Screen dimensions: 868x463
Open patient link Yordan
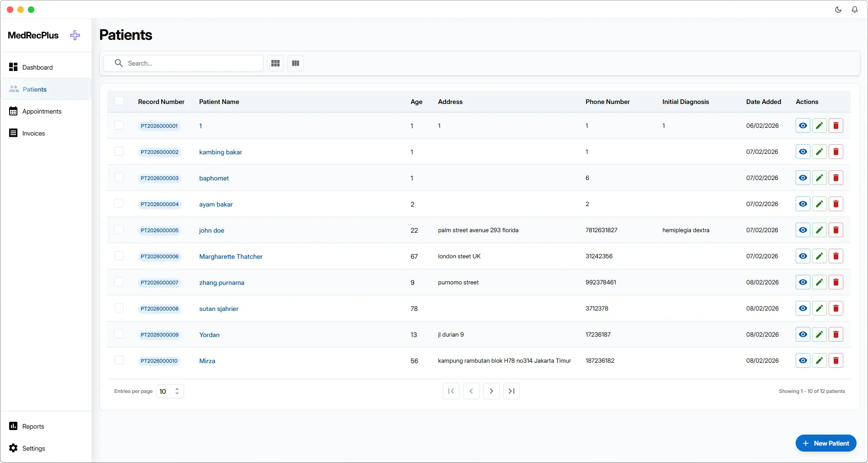pos(209,335)
